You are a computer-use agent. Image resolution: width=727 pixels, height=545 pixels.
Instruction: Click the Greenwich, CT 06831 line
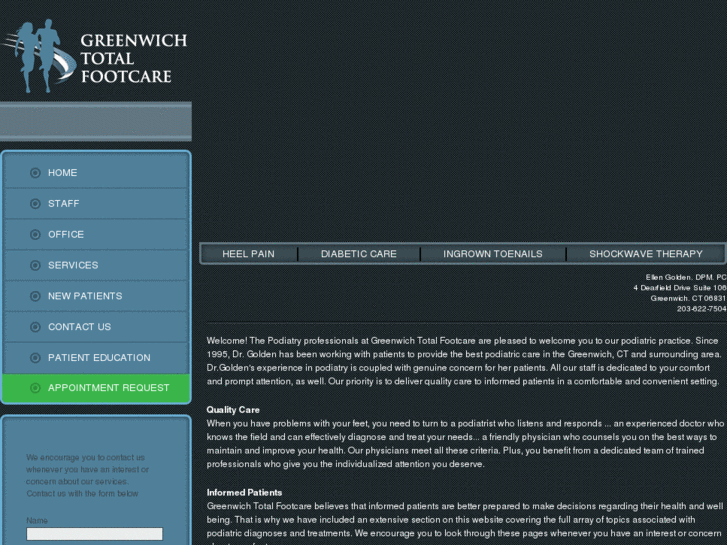(688, 298)
